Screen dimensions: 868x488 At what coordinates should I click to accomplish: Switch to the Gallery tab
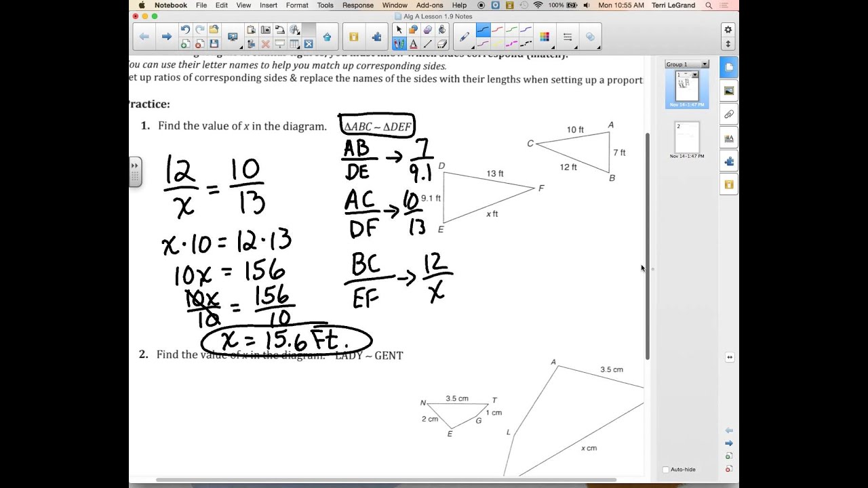pyautogui.click(x=729, y=91)
